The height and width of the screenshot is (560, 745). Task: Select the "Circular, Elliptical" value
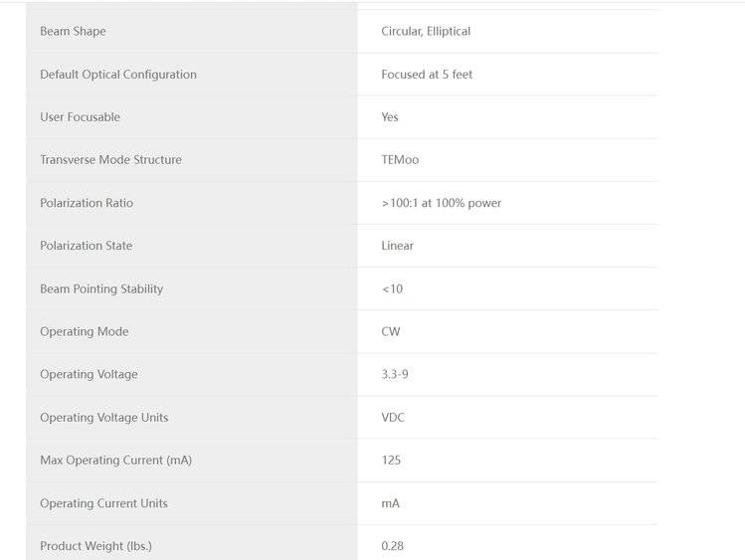pos(426,32)
